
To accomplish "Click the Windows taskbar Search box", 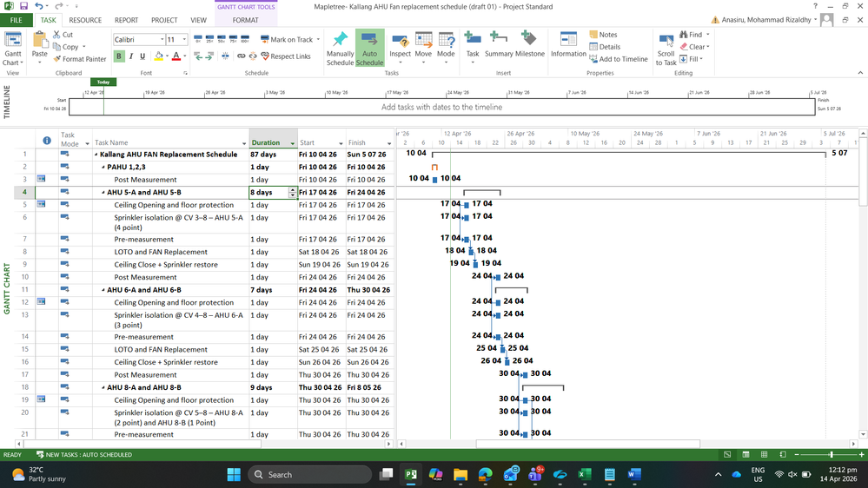I will 309,474.
